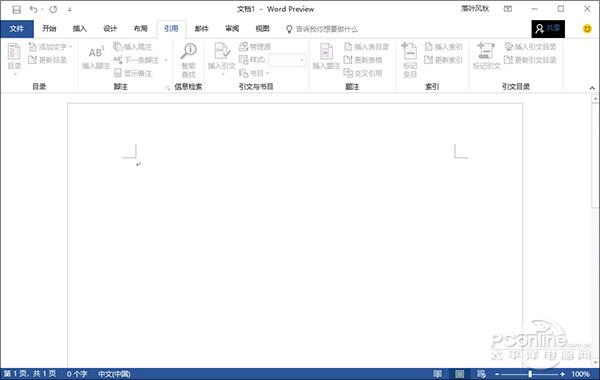Screen dimensions: 600x380
Task: Open word count 0 个字
Action: (x=77, y=374)
